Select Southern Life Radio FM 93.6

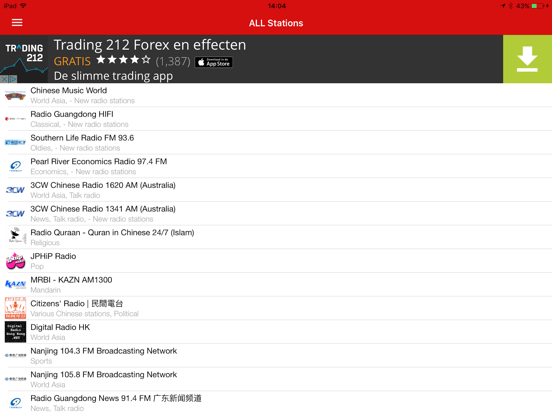pos(276,142)
